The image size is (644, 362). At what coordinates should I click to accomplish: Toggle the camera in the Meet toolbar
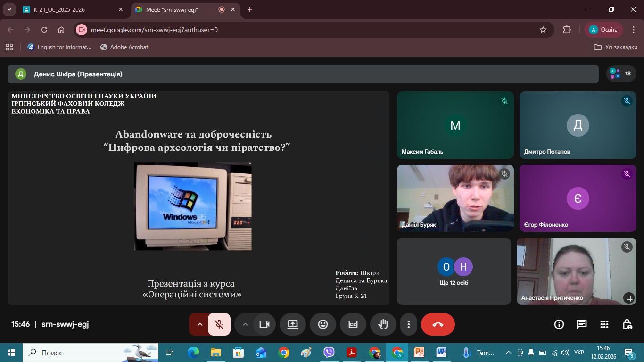click(x=264, y=324)
